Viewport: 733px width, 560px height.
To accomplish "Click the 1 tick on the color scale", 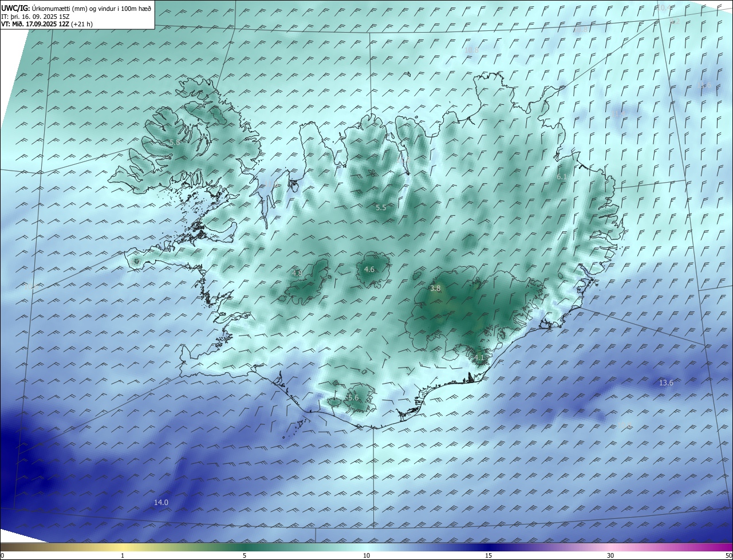I will 123,555.
